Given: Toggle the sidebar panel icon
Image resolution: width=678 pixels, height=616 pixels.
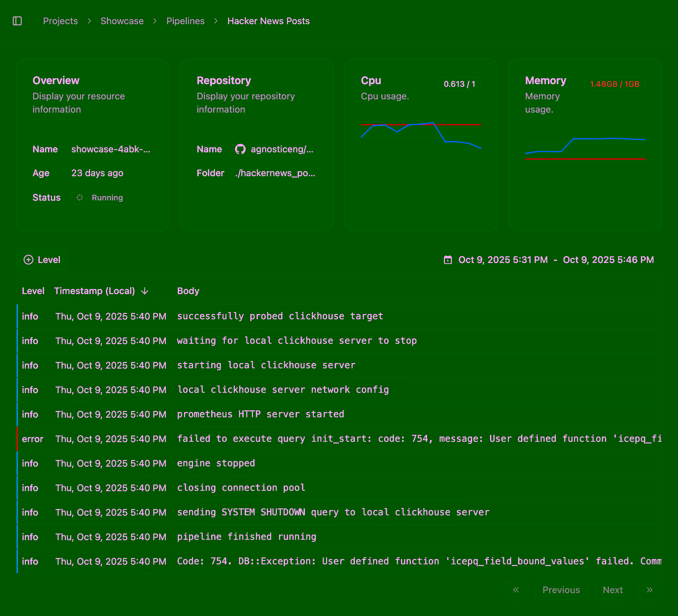Looking at the screenshot, I should click(17, 21).
